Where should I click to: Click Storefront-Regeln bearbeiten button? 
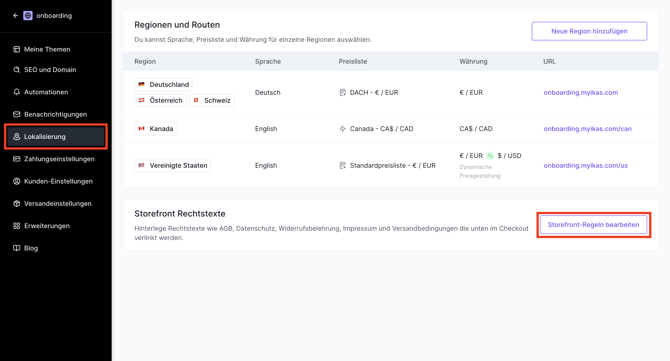pyautogui.click(x=594, y=225)
